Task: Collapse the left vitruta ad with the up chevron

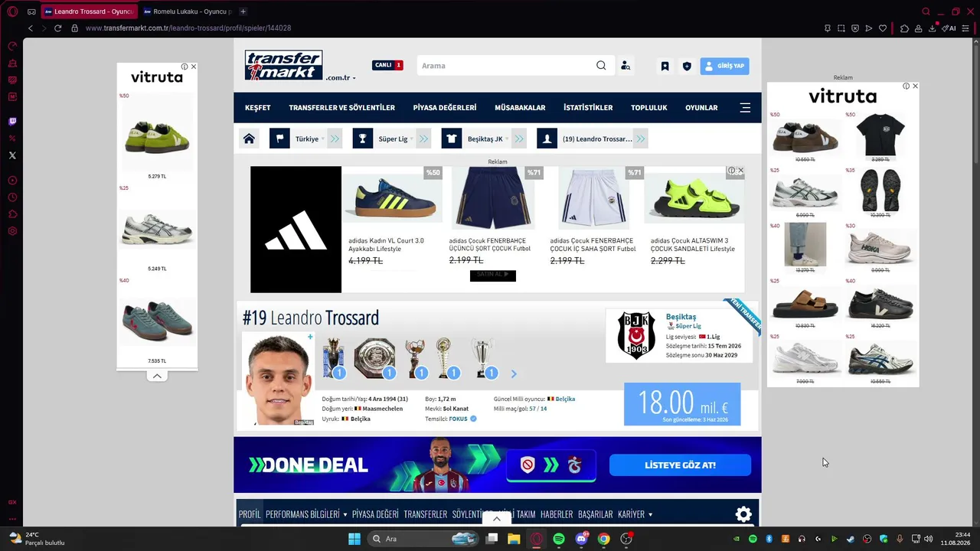Action: pos(157,377)
